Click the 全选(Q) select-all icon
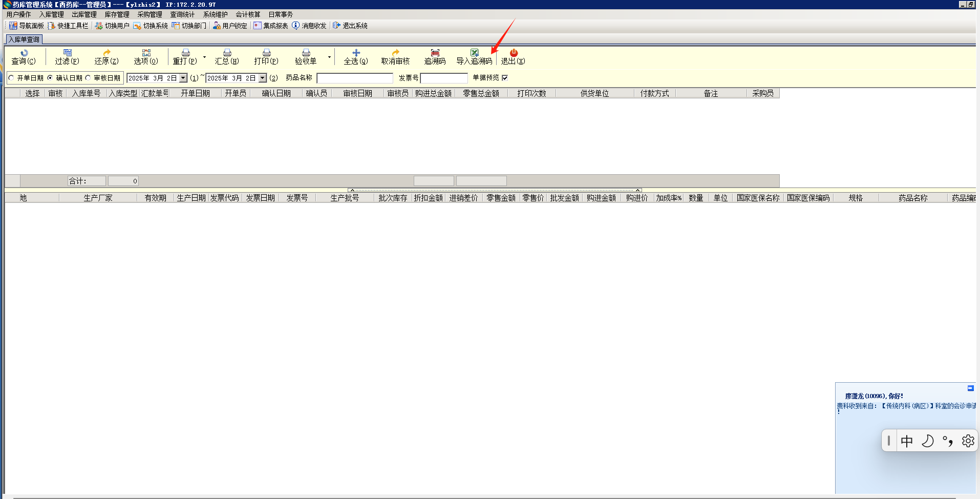The width and height of the screenshot is (980, 499). [356, 53]
